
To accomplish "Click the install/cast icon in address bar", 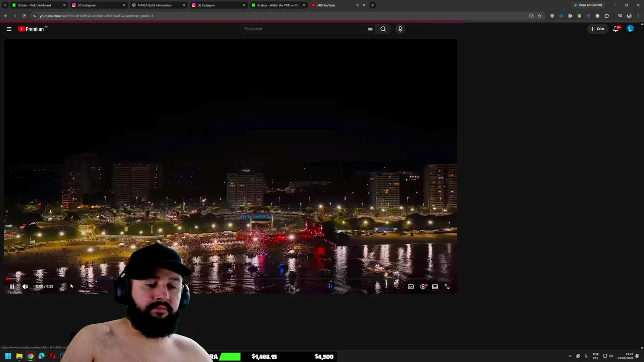I will (531, 16).
